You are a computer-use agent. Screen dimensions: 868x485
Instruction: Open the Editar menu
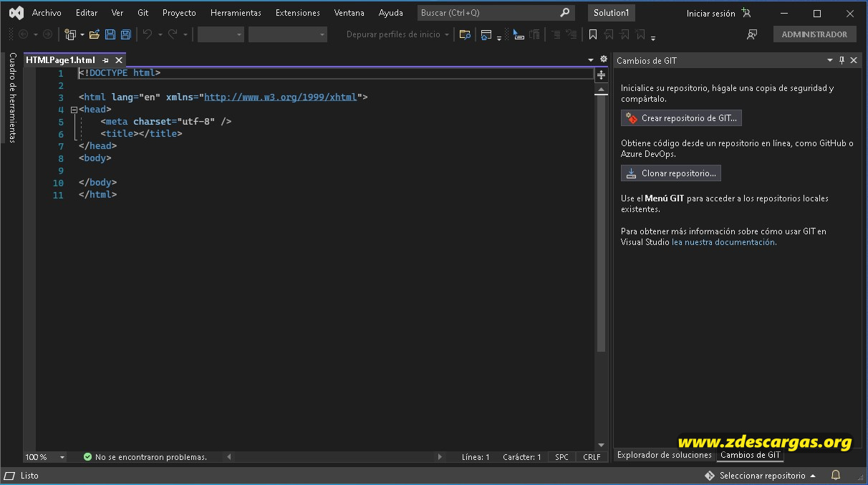click(x=87, y=13)
